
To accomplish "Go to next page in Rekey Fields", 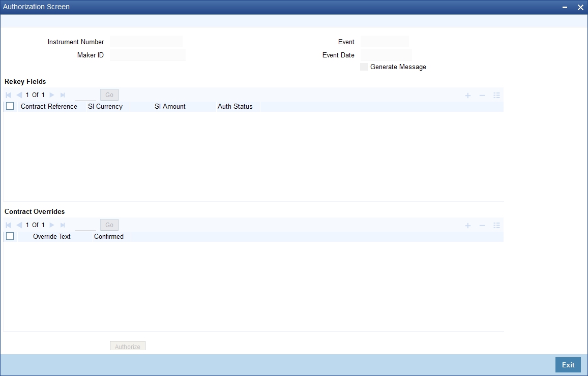I will (52, 95).
